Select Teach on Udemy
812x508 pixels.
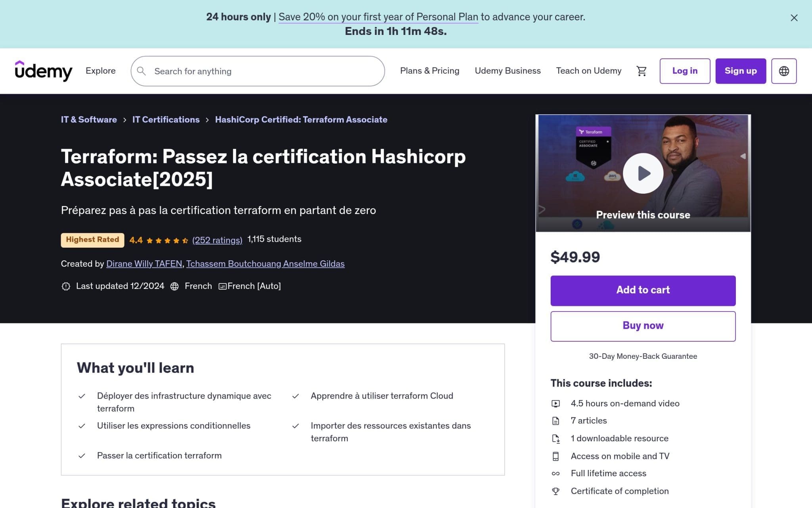[x=588, y=71]
